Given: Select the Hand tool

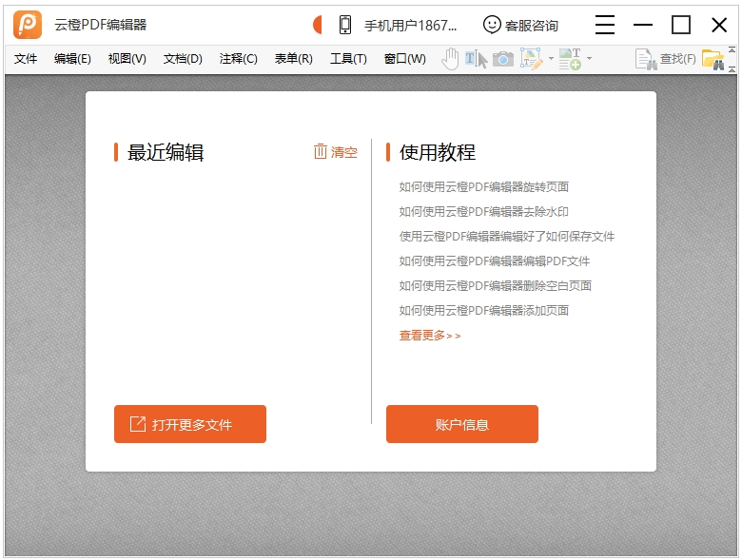Looking at the screenshot, I should click(x=450, y=59).
